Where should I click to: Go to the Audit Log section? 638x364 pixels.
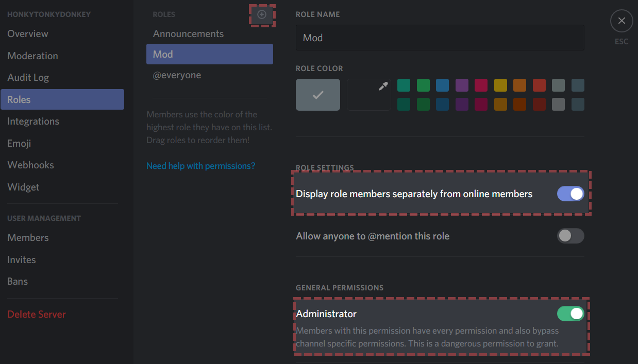[x=28, y=78]
